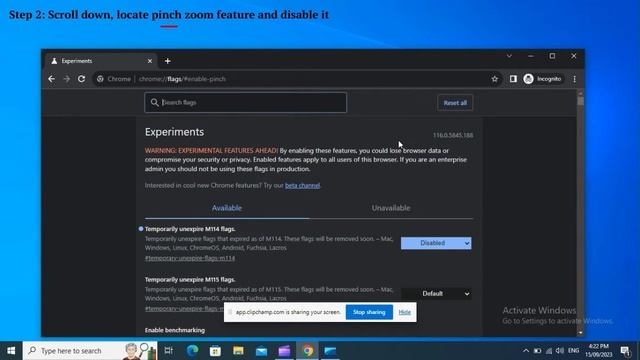Click the page vertical scrollbar thumb
640x360 pixels.
tap(580, 101)
